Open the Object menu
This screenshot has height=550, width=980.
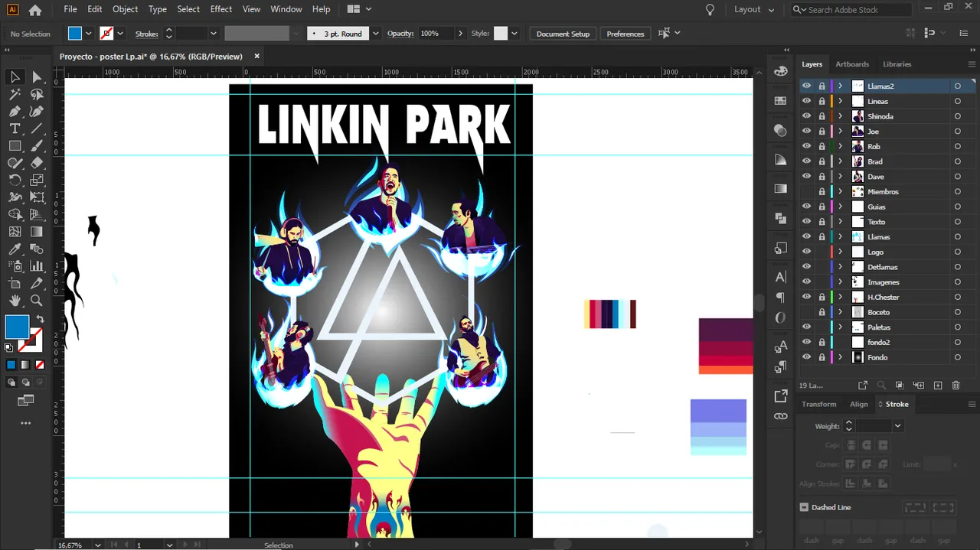125,9
